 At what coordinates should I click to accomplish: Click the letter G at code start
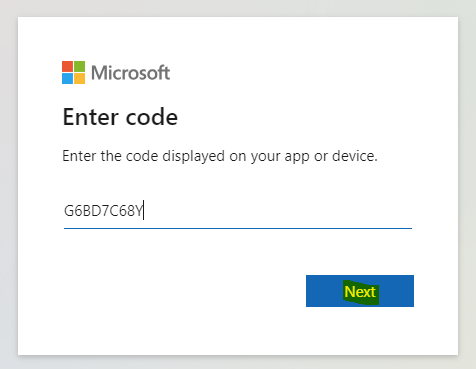68,211
